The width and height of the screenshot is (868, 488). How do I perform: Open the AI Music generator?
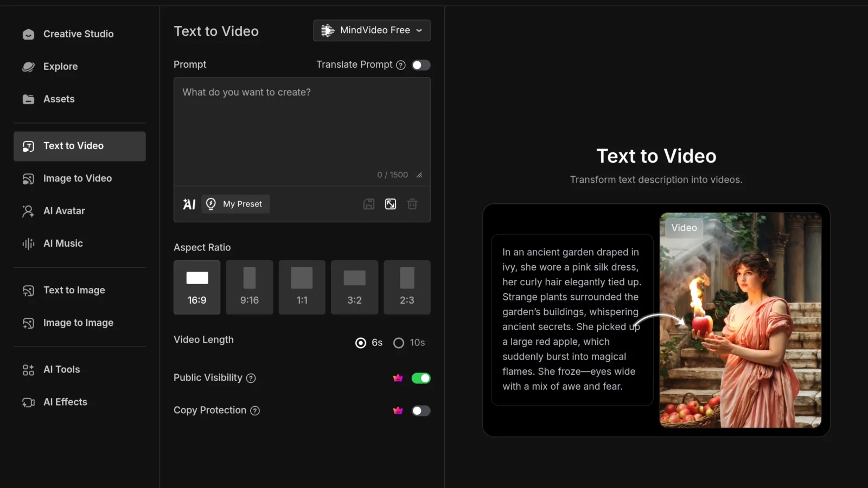pos(79,243)
